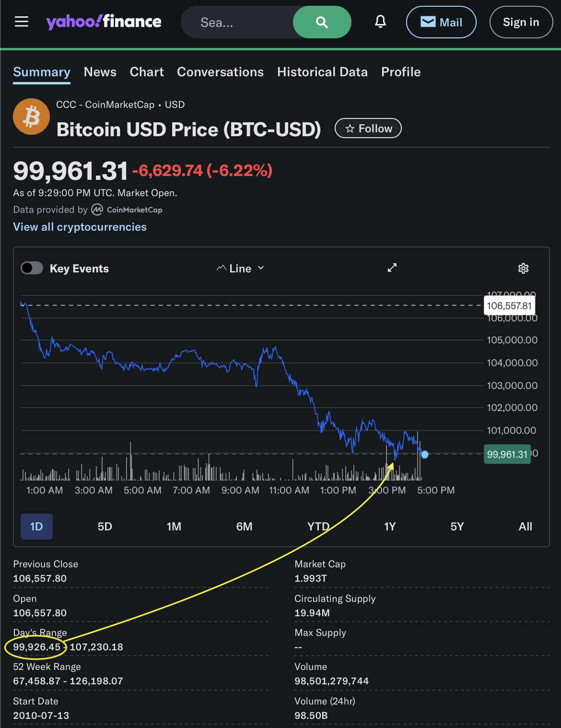Open the hamburger navigation menu
The image size is (561, 728).
coord(22,22)
